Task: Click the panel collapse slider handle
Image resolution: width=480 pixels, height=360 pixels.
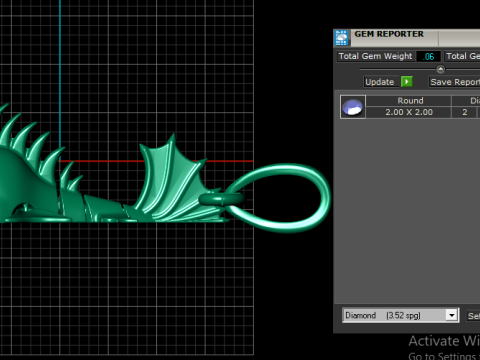Action: [x=440, y=69]
